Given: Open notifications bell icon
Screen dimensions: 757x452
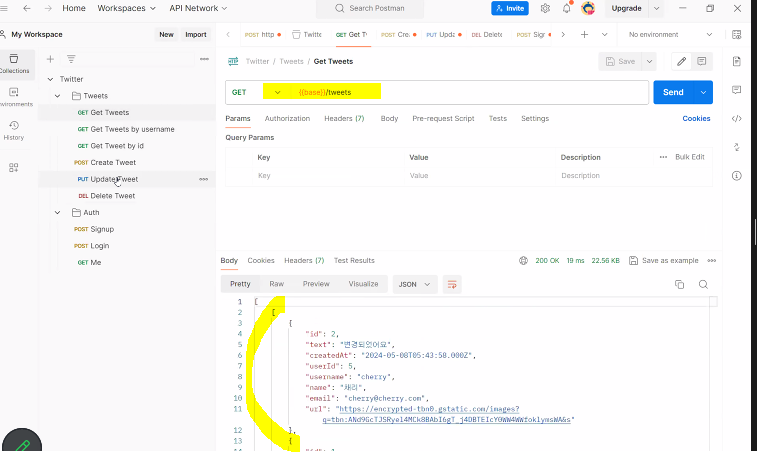Looking at the screenshot, I should (x=566, y=8).
